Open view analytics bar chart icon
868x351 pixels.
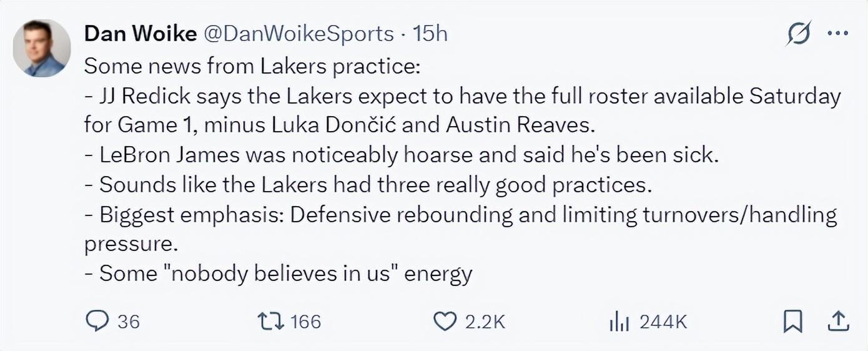point(619,322)
